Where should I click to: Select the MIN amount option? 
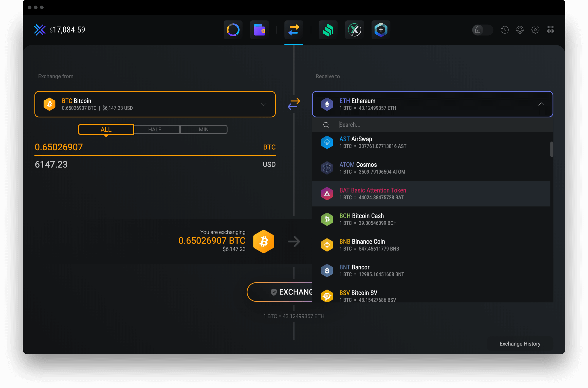[x=203, y=129]
